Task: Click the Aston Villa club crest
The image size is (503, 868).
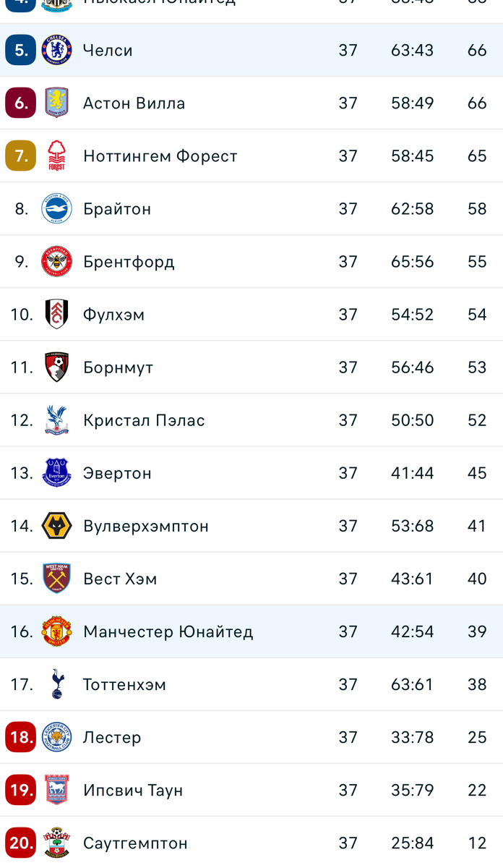Action: (x=55, y=103)
